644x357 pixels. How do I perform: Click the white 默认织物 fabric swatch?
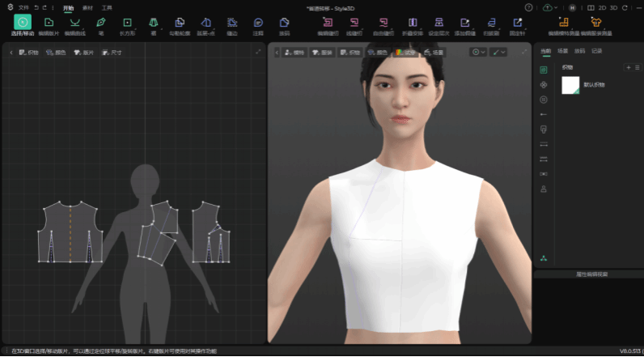coord(571,86)
